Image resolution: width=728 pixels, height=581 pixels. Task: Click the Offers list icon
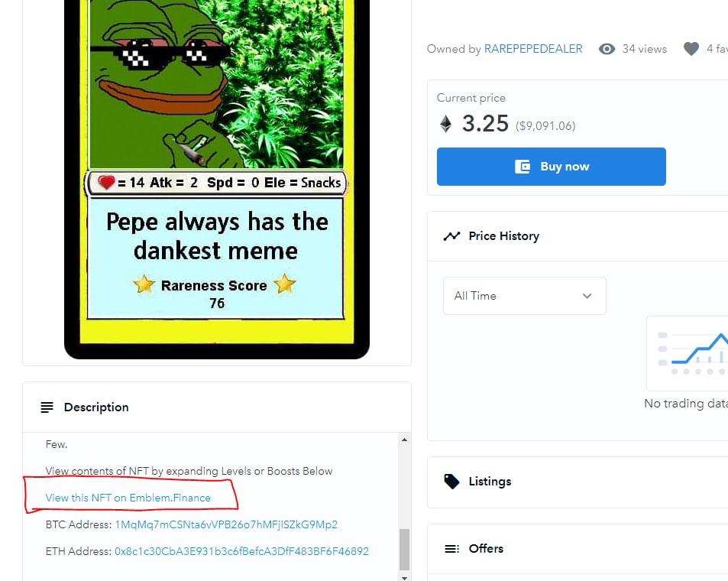coord(451,549)
